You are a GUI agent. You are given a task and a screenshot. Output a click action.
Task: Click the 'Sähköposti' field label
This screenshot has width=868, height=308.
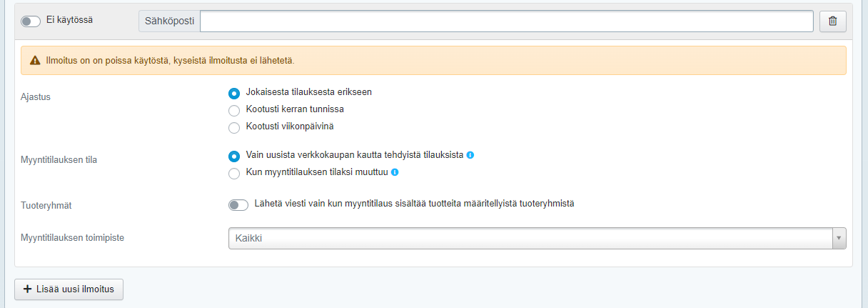coord(169,21)
